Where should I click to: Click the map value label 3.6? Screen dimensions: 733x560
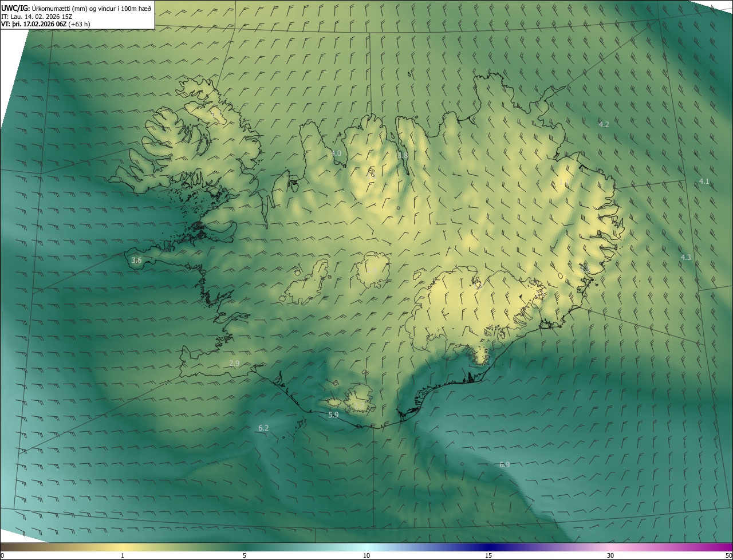(136, 260)
